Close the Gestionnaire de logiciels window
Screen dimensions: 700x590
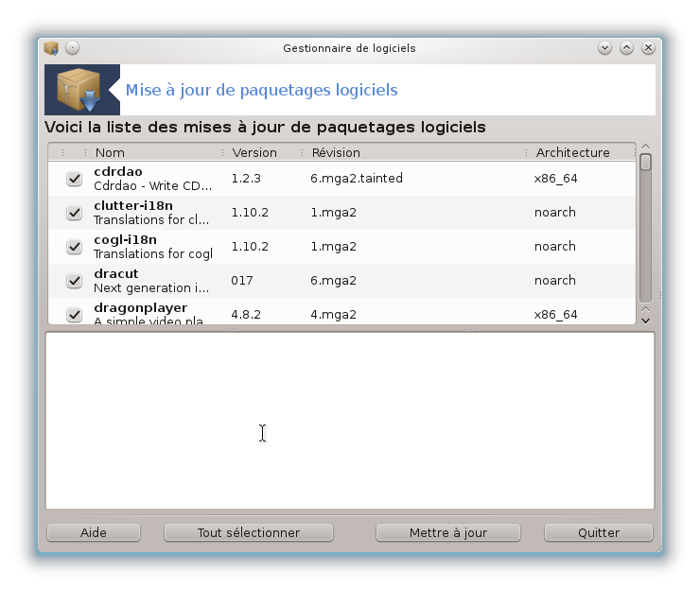point(648,48)
